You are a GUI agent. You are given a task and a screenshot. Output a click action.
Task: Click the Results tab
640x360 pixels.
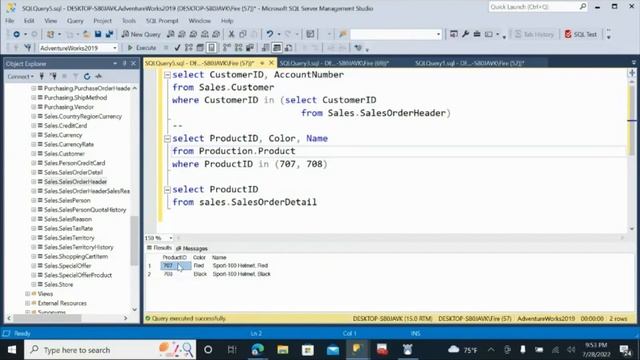coord(160,248)
